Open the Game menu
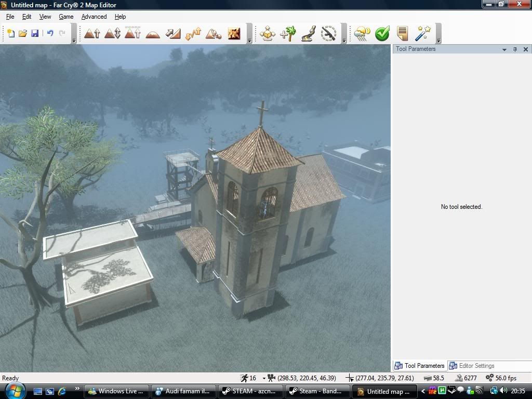 [x=66, y=17]
